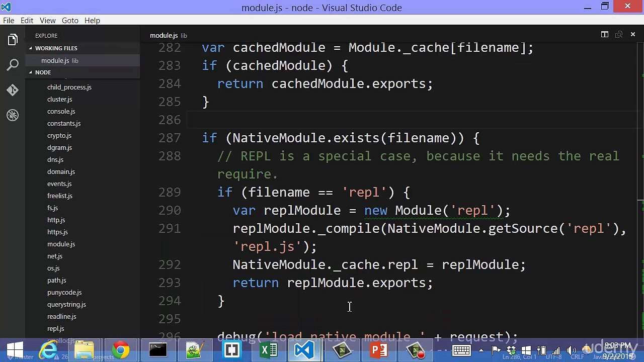The width and height of the screenshot is (644, 362).
Task: Open the Camtasia taskbar icon beside Visual Studio Code
Action: [342, 350]
